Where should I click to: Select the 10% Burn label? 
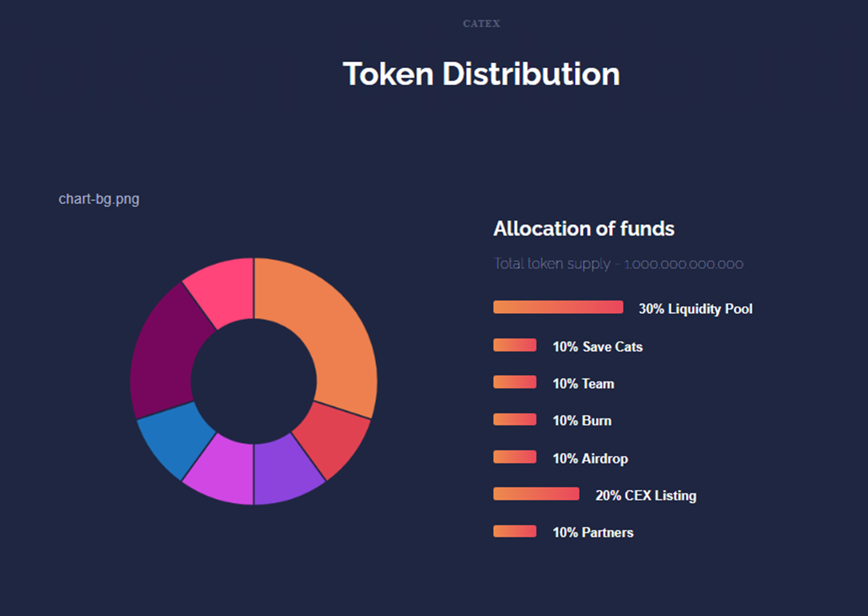pyautogui.click(x=582, y=420)
